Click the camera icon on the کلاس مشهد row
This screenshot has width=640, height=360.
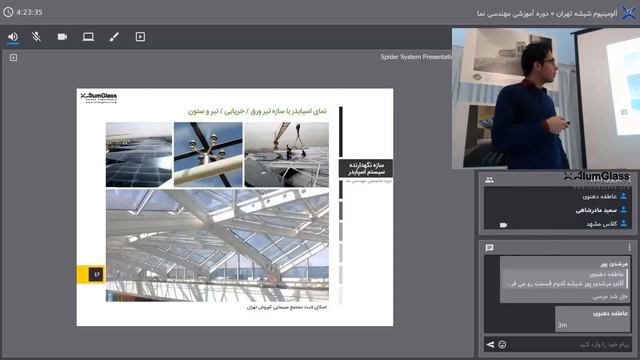(503, 225)
